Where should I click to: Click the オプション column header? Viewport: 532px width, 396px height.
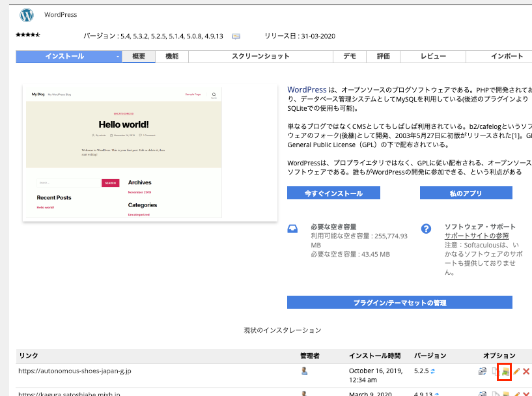pyautogui.click(x=499, y=356)
